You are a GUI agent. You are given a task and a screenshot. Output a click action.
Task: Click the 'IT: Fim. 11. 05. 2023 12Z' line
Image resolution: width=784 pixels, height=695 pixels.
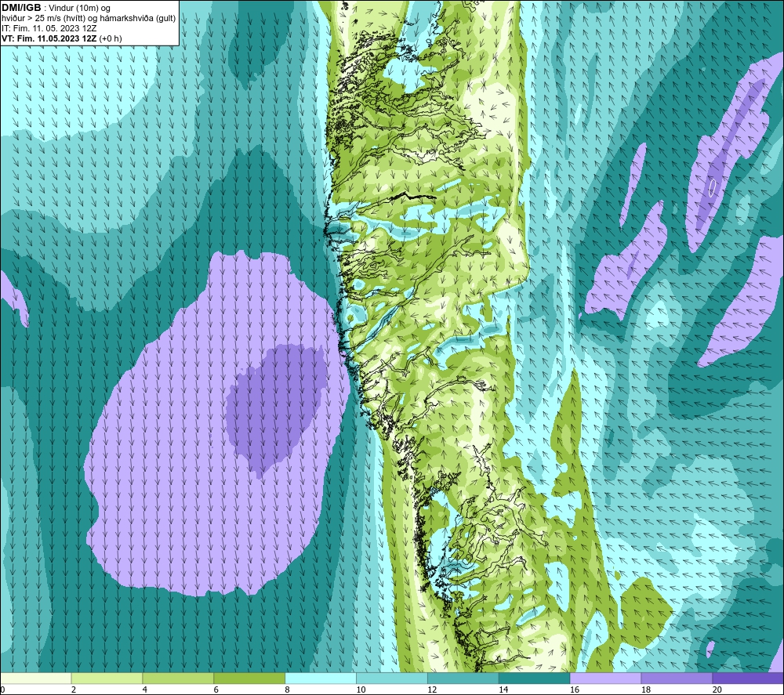(49, 28)
